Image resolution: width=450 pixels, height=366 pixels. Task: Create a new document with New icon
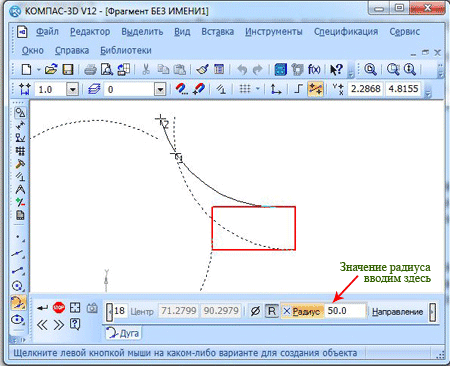26,70
